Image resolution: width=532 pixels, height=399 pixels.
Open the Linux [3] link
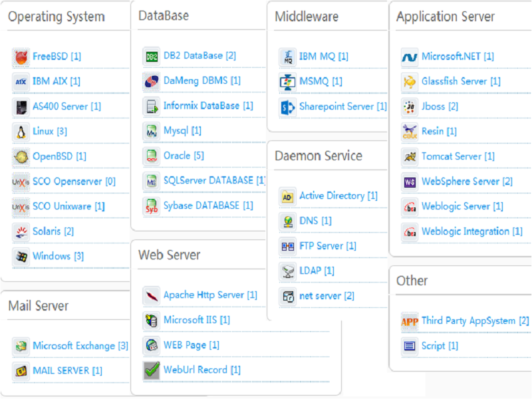49,131
